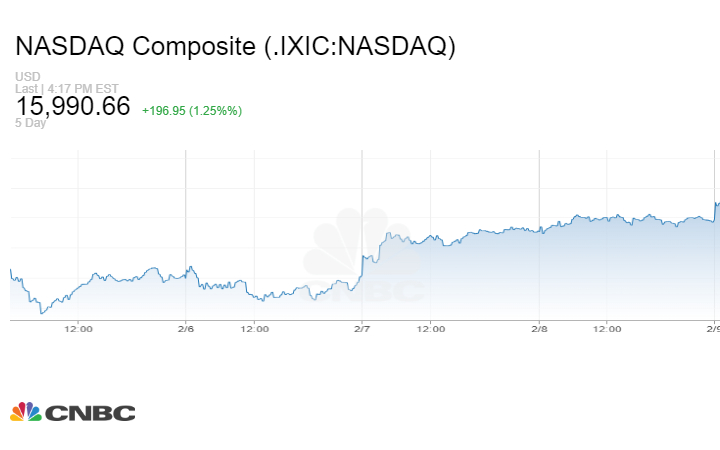Click the CNBC wordmark in the footer

[90, 413]
